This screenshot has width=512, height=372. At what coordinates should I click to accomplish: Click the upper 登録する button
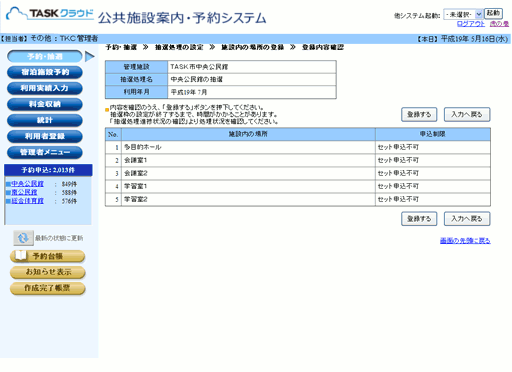click(419, 114)
